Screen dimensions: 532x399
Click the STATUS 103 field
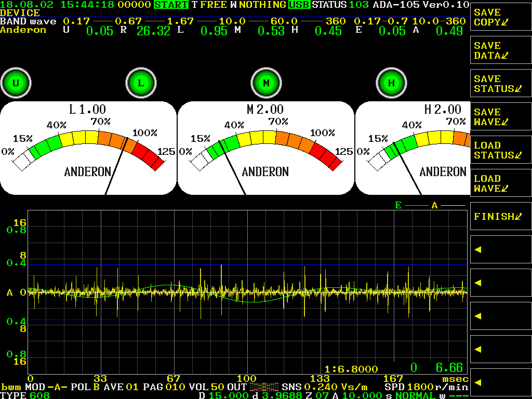340,5
